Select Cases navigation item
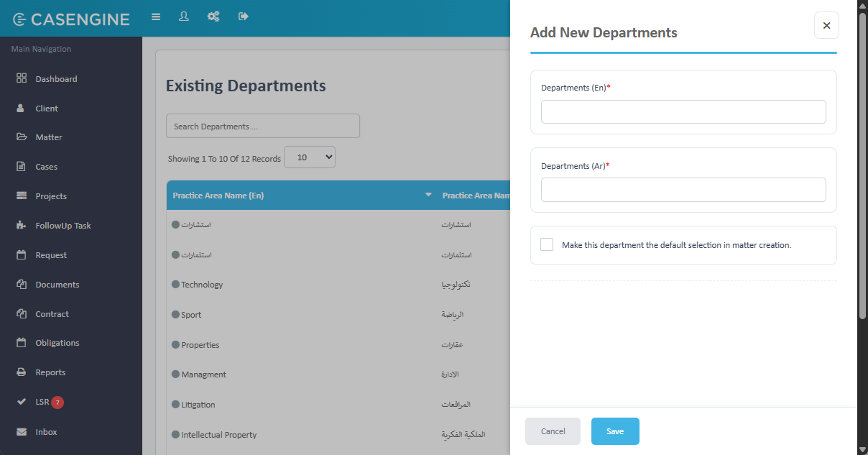Image resolution: width=868 pixels, height=455 pixels. (47, 167)
